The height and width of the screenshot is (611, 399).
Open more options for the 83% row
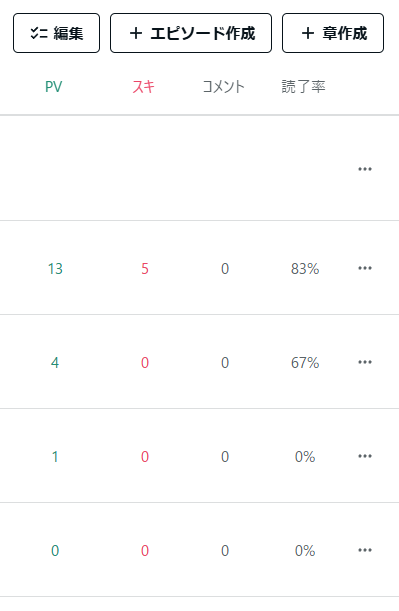coord(365,268)
